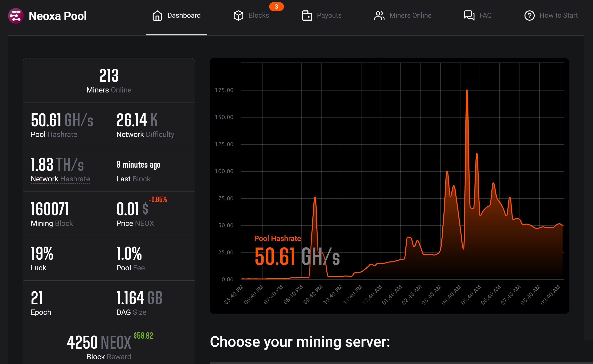593x364 pixels.
Task: Click the $58.92 block reward value
Action: (143, 335)
